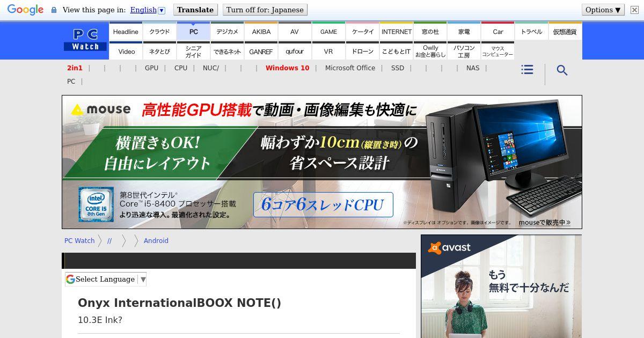Open the Owlly お金と暮らし tab

click(430, 52)
